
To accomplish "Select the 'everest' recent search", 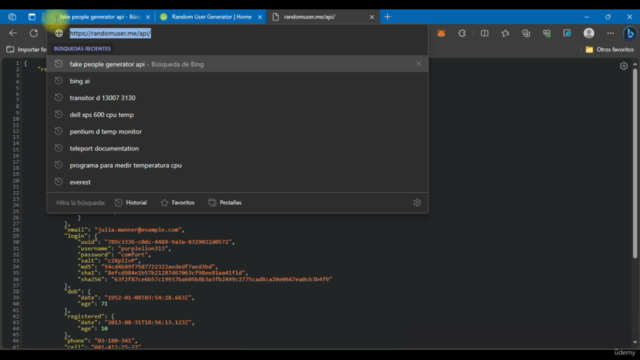I will pos(238,182).
